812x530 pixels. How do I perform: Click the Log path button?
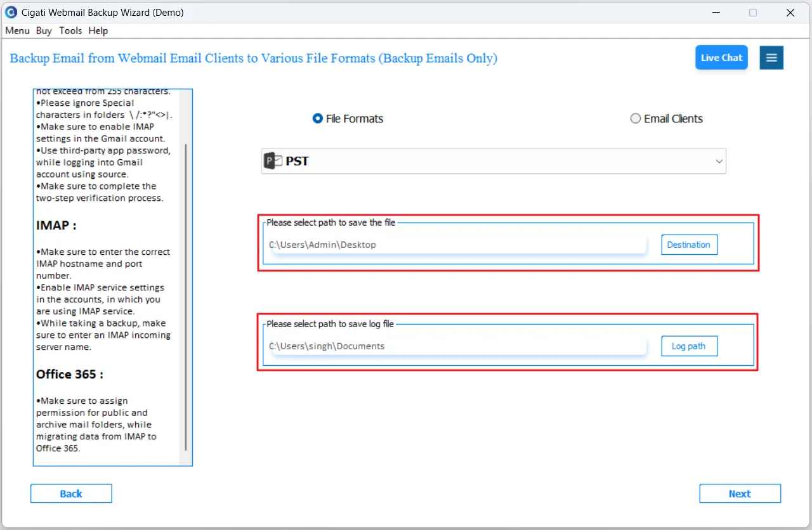click(x=689, y=346)
